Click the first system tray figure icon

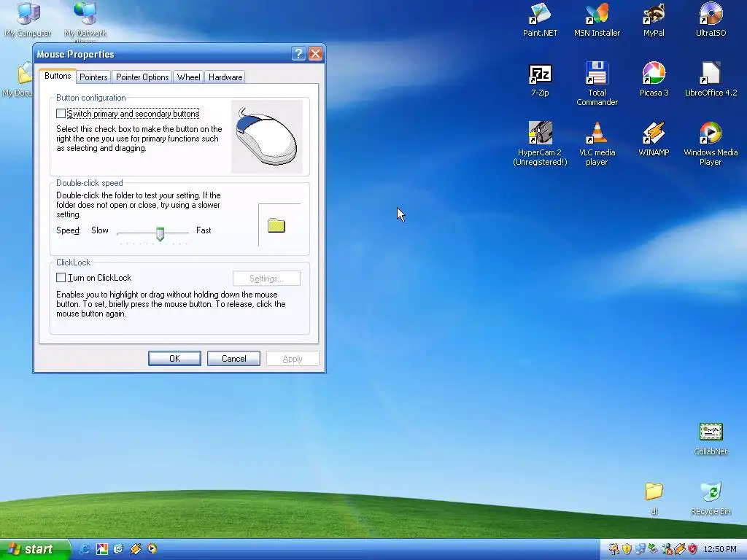[x=614, y=549]
